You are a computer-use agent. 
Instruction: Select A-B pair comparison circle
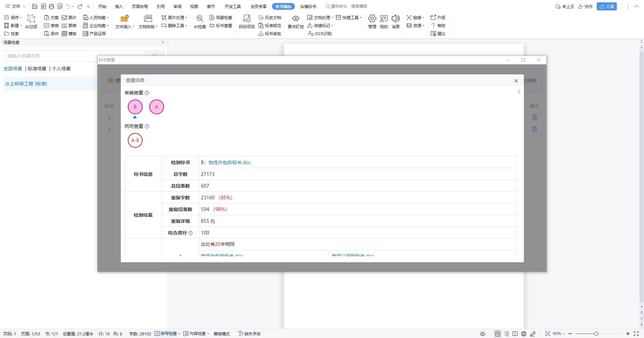click(135, 140)
